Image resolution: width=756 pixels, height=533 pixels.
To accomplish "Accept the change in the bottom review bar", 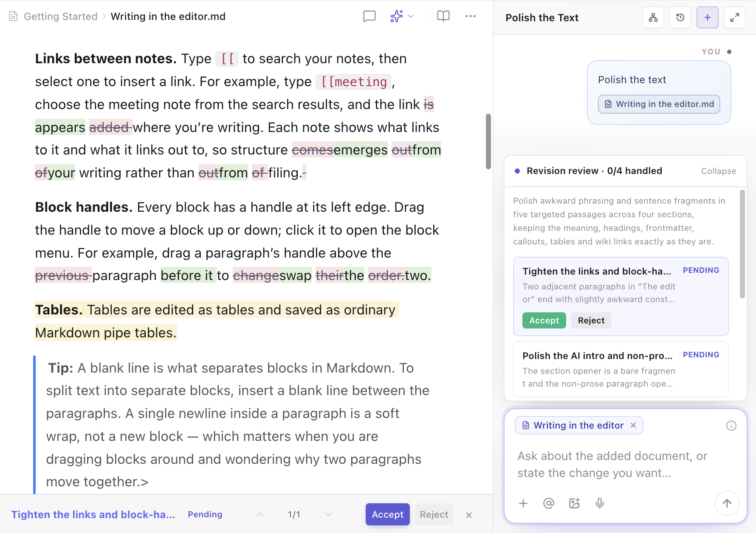I will click(388, 514).
